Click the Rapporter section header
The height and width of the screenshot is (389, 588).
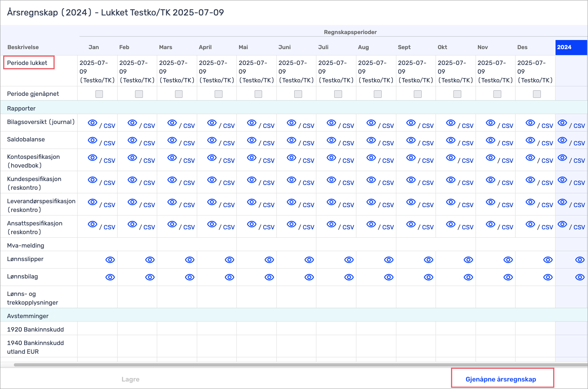(21, 109)
